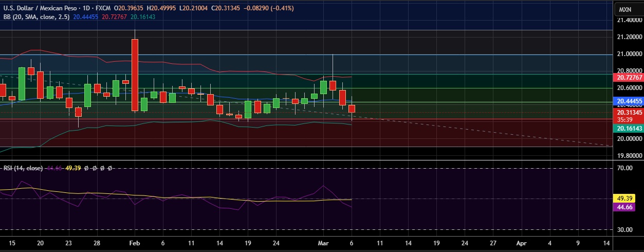Click the Apr label on time axis

[x=521, y=242]
